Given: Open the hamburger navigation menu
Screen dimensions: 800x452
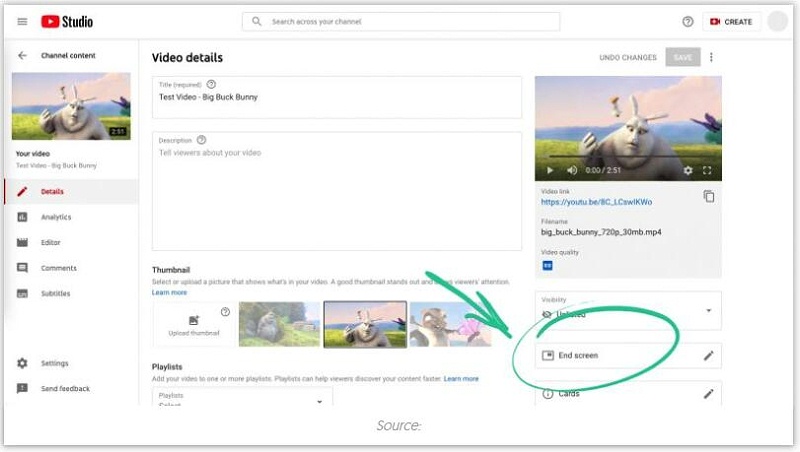Looking at the screenshot, I should tap(22, 21).
